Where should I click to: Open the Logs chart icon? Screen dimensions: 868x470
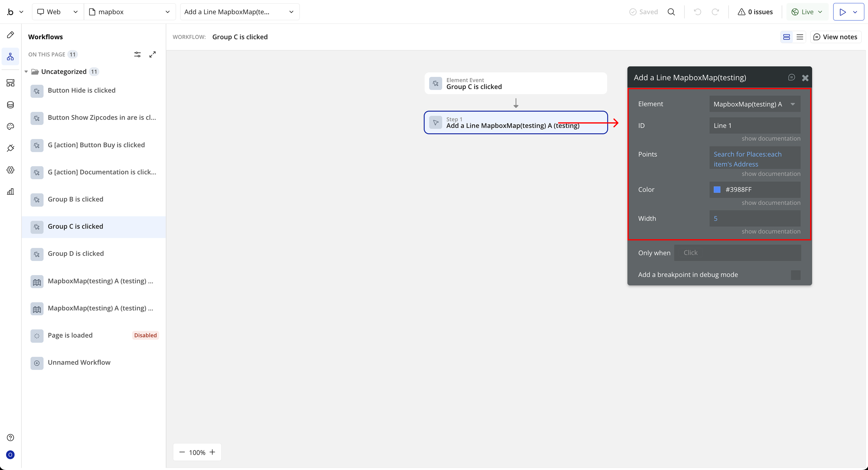click(x=11, y=192)
